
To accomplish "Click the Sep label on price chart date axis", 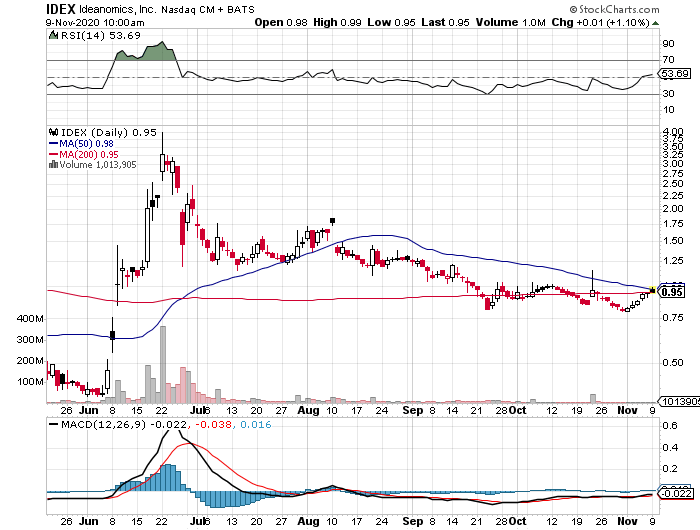I will pos(412,410).
